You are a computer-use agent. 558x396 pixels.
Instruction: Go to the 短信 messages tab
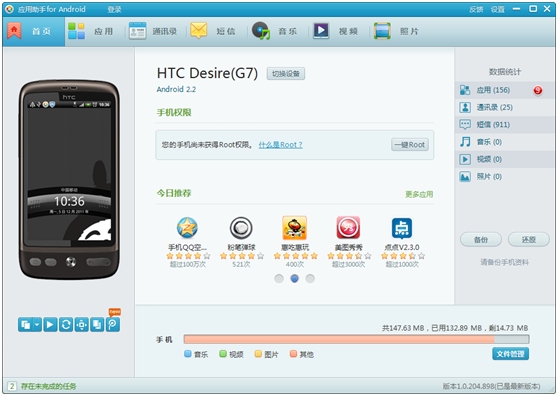point(213,31)
